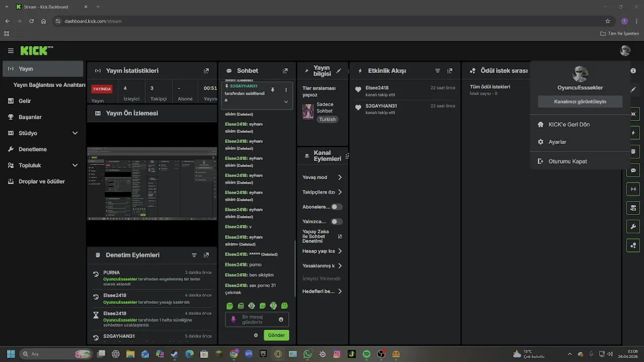This screenshot has height=362, width=644.
Task: Open Spotify from the taskbar
Action: [x=366, y=354]
